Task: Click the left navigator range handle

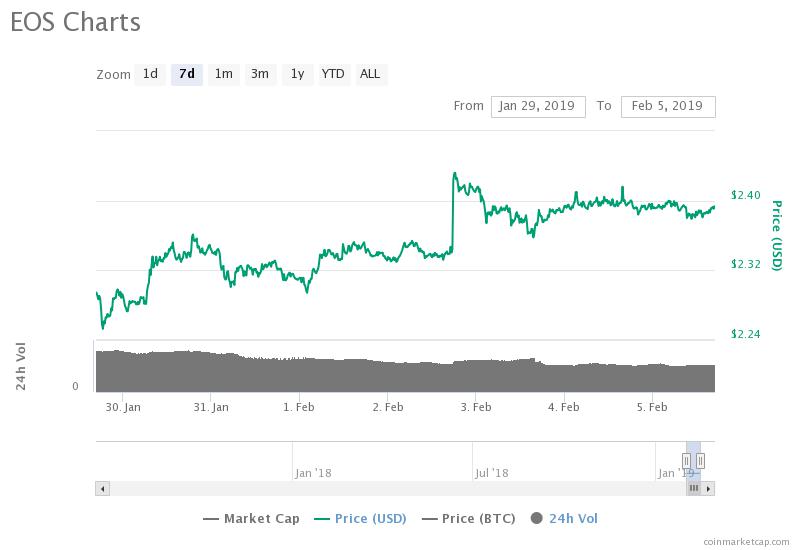Action: [x=686, y=461]
